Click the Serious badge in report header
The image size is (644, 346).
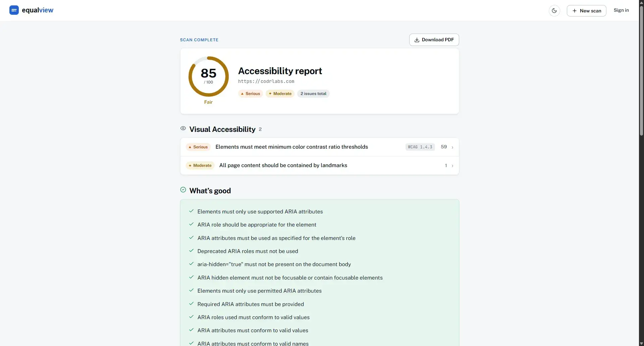[x=251, y=94]
